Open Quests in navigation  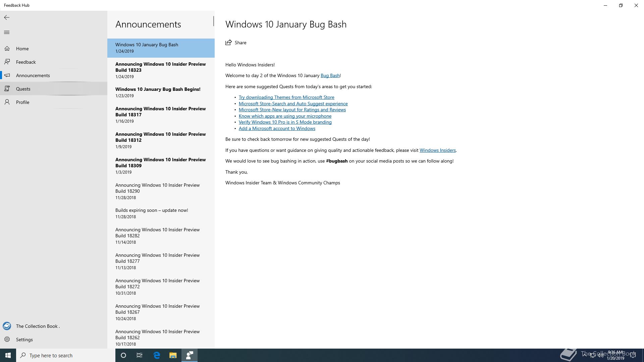tap(54, 89)
